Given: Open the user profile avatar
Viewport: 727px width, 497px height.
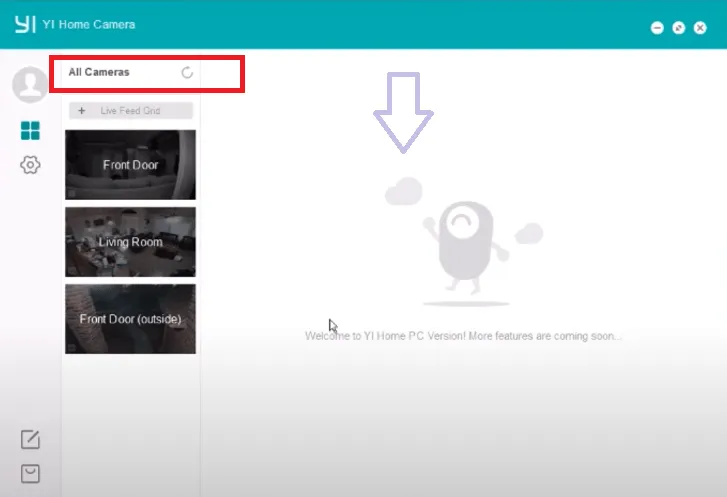Looking at the screenshot, I should 30,84.
